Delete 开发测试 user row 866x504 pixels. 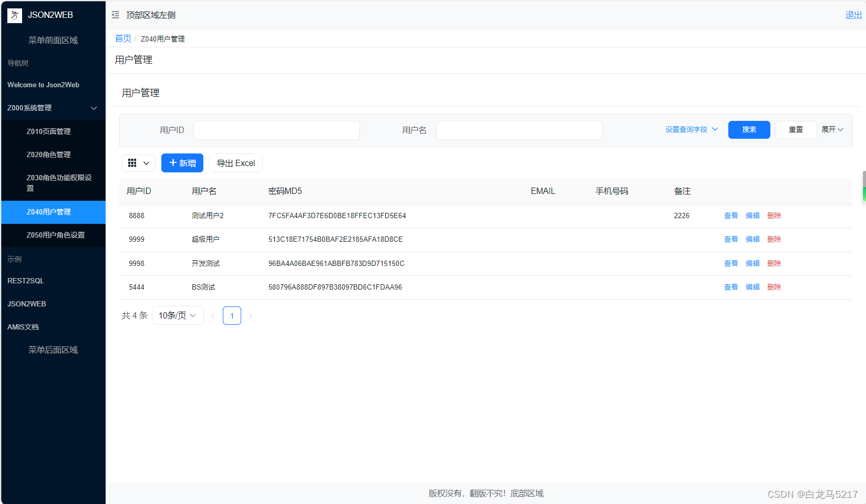tap(774, 263)
